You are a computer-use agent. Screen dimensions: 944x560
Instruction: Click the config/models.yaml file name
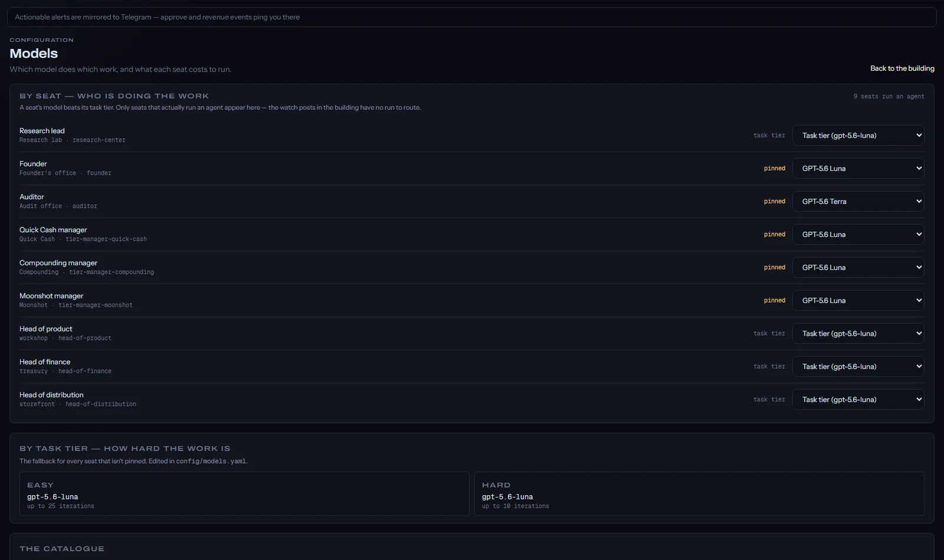[x=211, y=462]
